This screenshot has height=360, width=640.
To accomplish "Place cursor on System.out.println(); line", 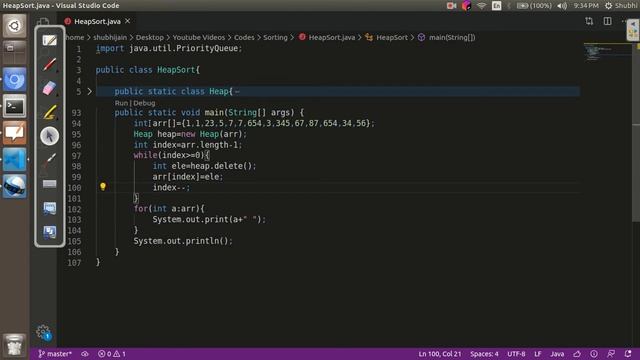I will 183,241.
